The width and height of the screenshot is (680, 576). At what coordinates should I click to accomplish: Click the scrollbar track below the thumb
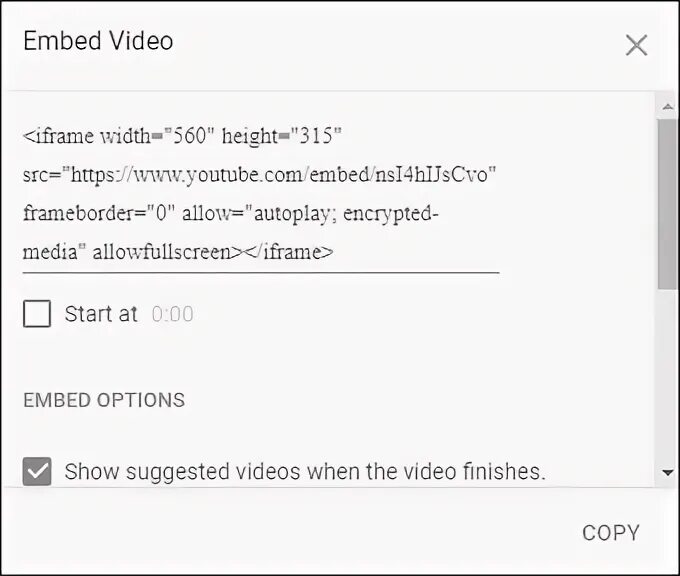(667, 377)
